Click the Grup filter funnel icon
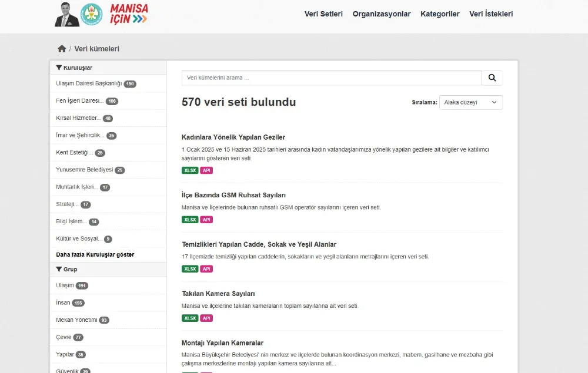The width and height of the screenshot is (588, 373). (59, 270)
